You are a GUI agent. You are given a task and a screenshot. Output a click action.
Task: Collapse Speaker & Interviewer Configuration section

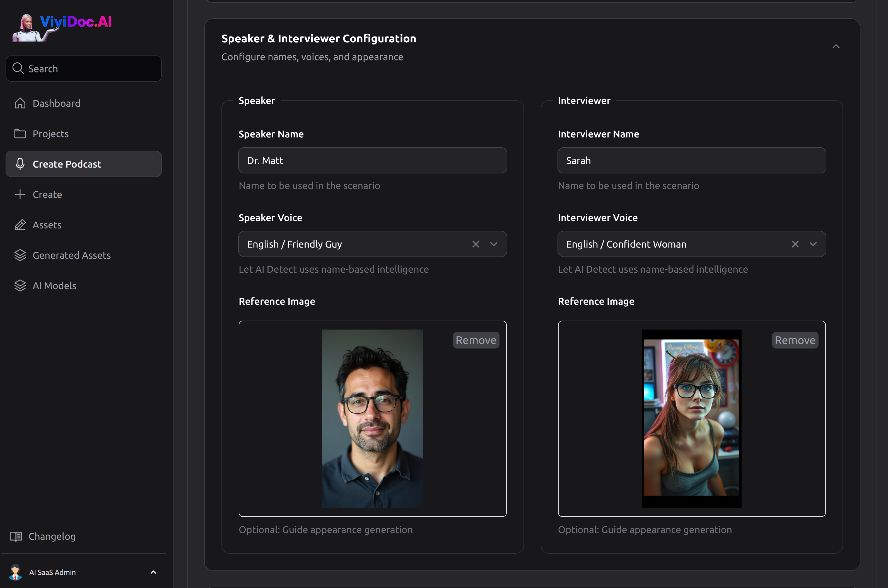[836, 47]
